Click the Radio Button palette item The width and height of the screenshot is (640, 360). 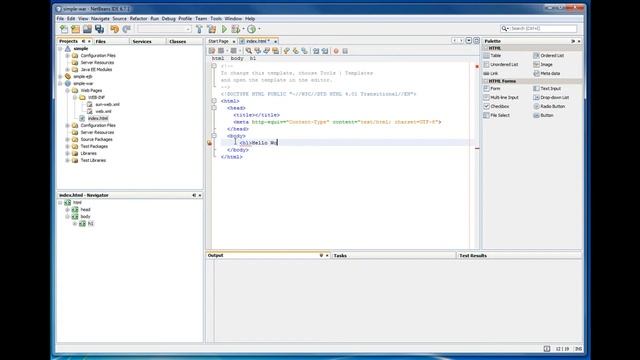(549, 107)
